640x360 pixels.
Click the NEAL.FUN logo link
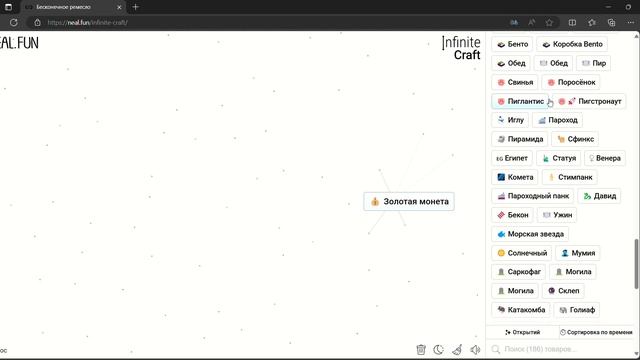click(19, 43)
